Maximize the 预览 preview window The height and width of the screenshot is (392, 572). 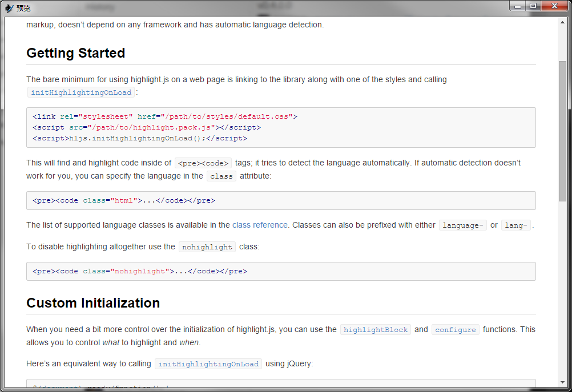point(533,6)
